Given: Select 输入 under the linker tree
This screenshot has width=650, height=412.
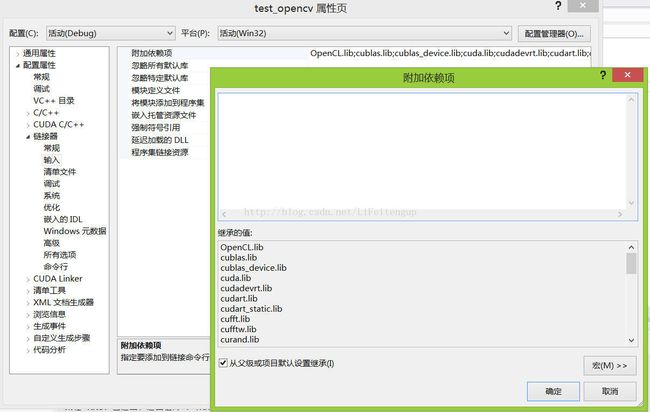Looking at the screenshot, I should pyautogui.click(x=51, y=160).
